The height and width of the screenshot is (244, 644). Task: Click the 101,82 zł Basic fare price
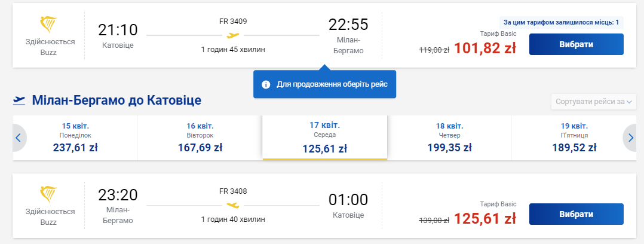click(x=484, y=48)
